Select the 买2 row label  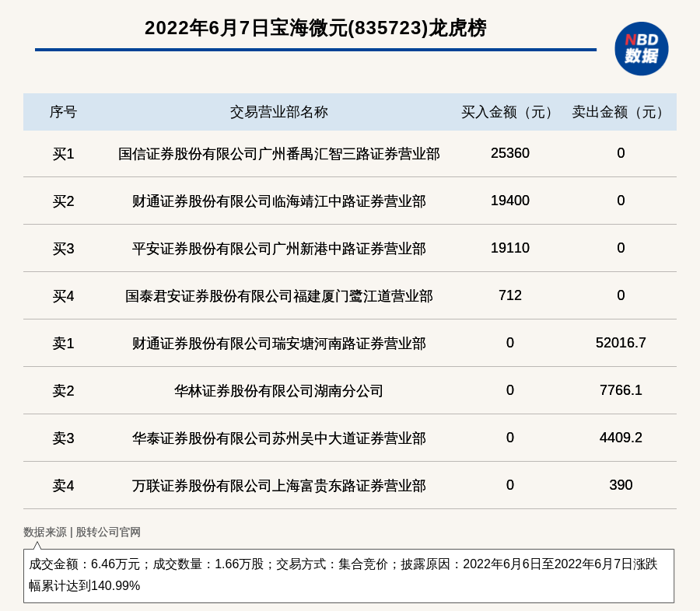coord(63,201)
